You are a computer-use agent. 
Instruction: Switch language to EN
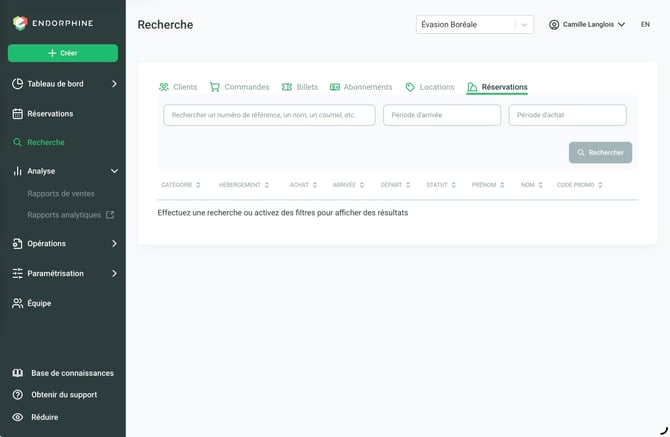[x=645, y=24]
